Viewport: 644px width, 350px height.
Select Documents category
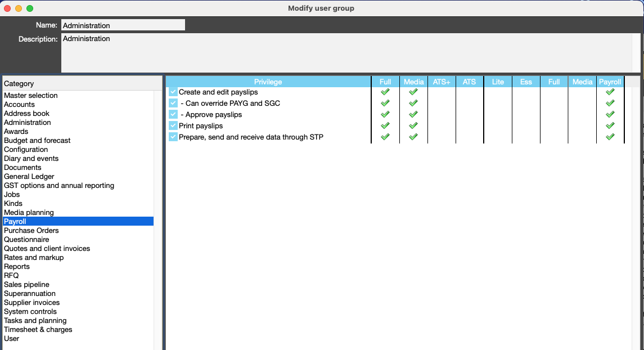click(78, 168)
